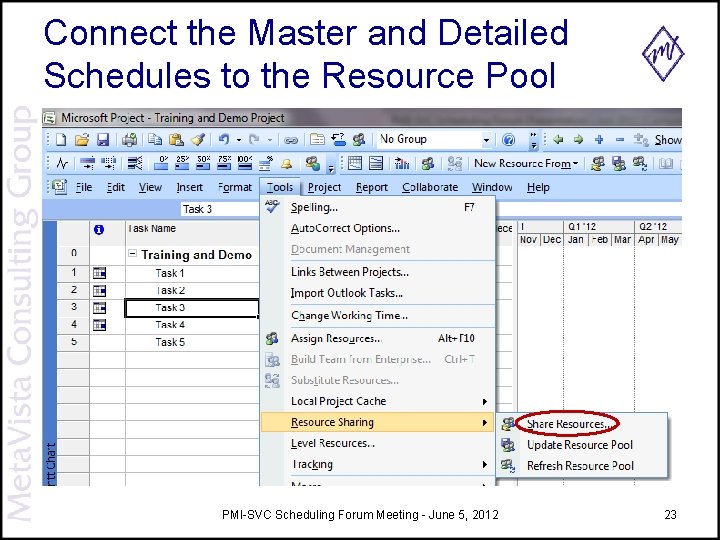Open toolbar options beside the Collaborate icon
The image size is (720, 540).
coord(332,164)
